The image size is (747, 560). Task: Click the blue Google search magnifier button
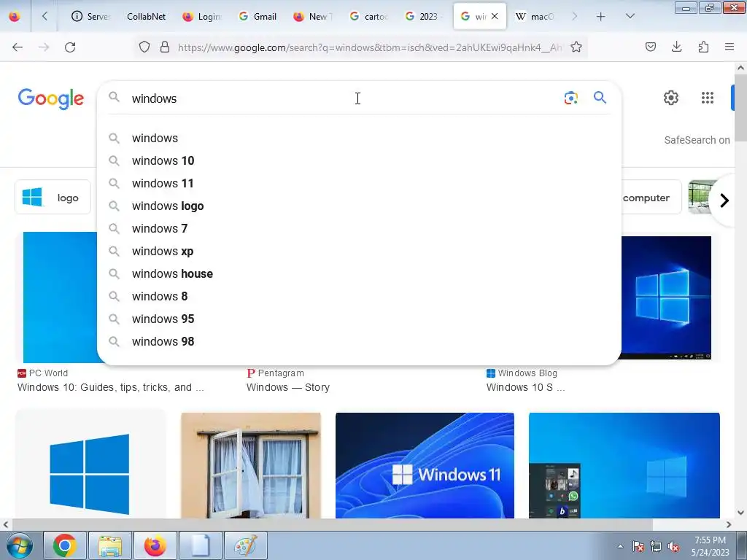pyautogui.click(x=600, y=98)
